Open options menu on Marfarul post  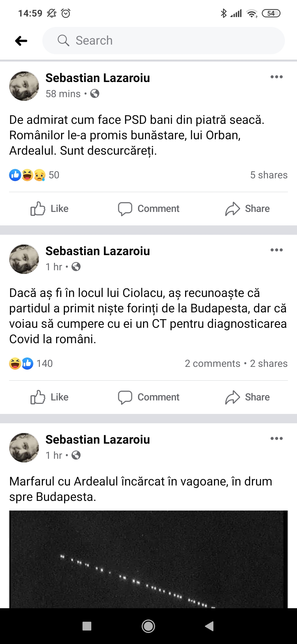pos(276,438)
